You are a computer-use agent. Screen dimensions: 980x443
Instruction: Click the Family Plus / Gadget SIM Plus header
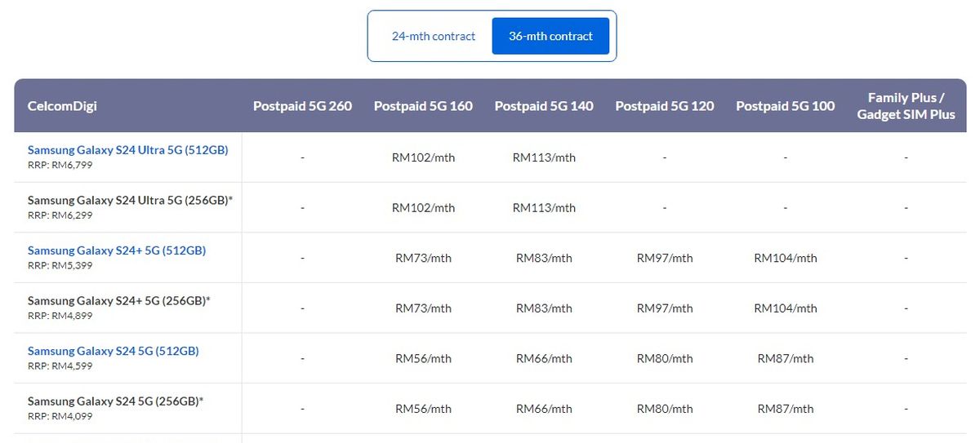tap(906, 106)
